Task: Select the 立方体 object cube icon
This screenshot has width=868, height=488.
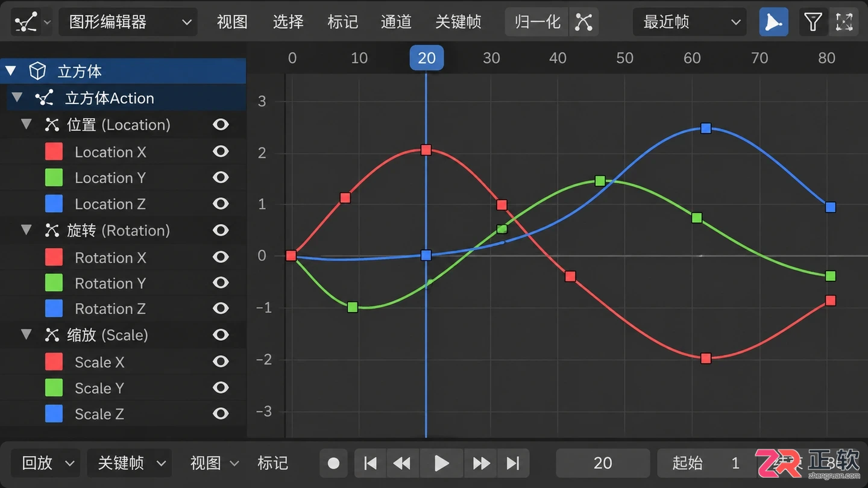Action: [37, 71]
